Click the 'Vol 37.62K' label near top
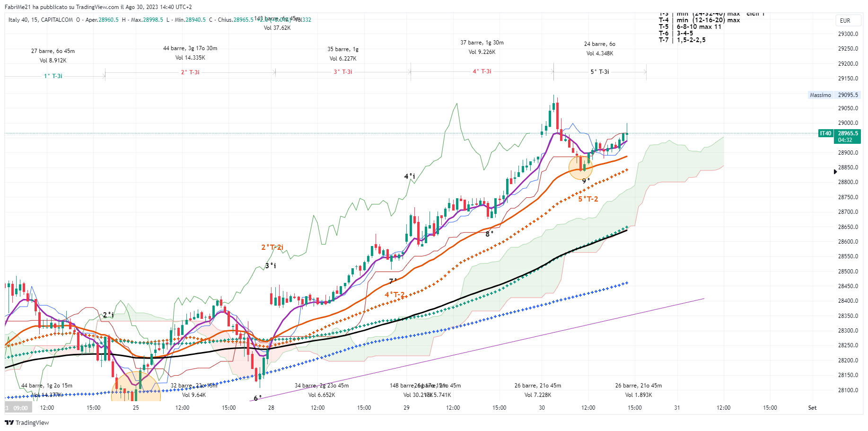This screenshot has height=431, width=868. pyautogui.click(x=277, y=28)
